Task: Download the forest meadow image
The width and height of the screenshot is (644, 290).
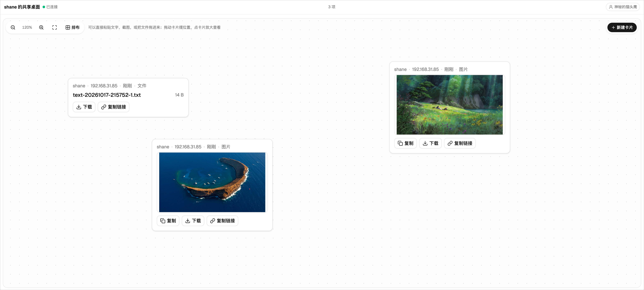Action: (430, 143)
